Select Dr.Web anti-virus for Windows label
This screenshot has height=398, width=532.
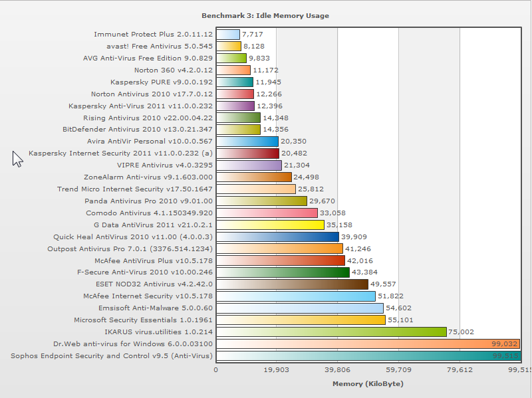click(133, 344)
